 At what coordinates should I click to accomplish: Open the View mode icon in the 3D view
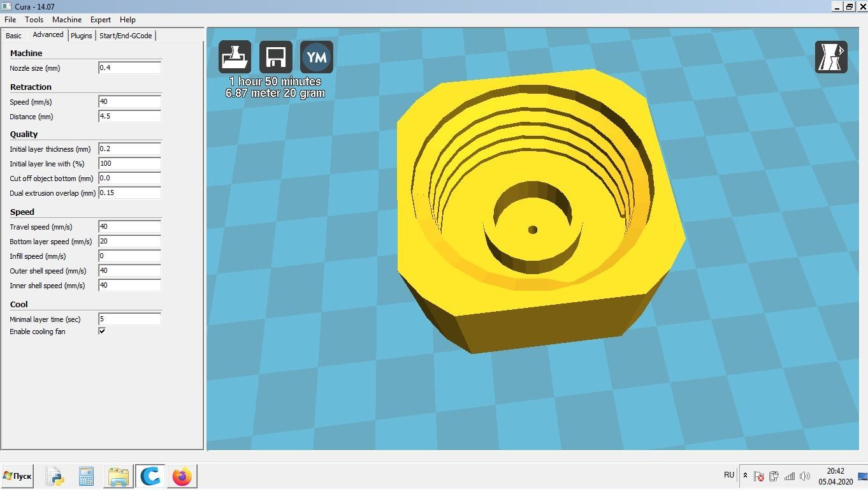pos(831,57)
